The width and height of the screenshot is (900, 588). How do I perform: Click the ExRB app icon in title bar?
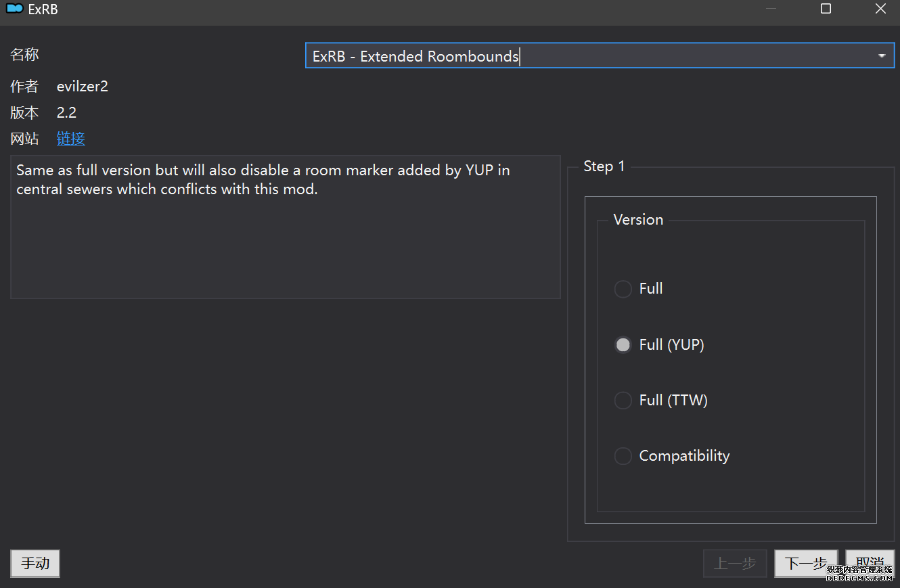click(x=14, y=9)
